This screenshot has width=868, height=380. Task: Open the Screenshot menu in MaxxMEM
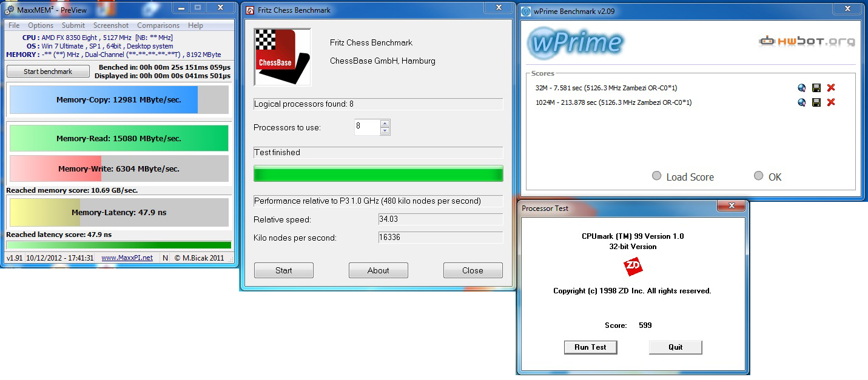coord(111,25)
